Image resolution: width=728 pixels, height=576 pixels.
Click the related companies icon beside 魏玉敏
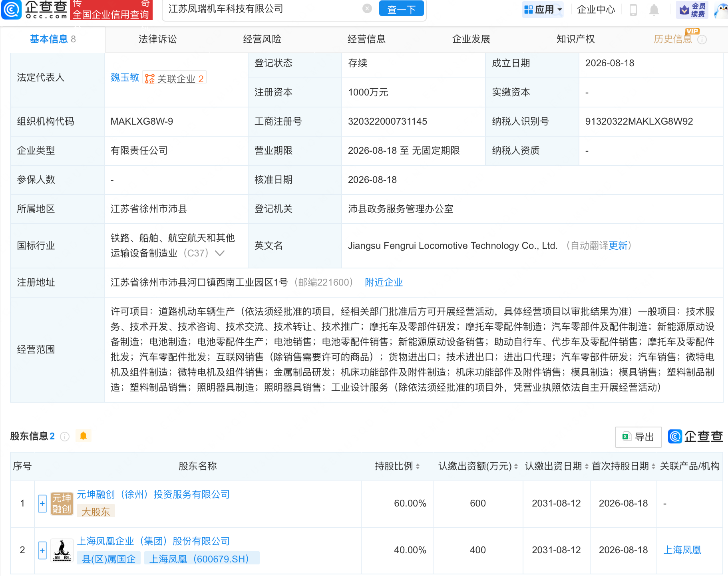pyautogui.click(x=150, y=79)
